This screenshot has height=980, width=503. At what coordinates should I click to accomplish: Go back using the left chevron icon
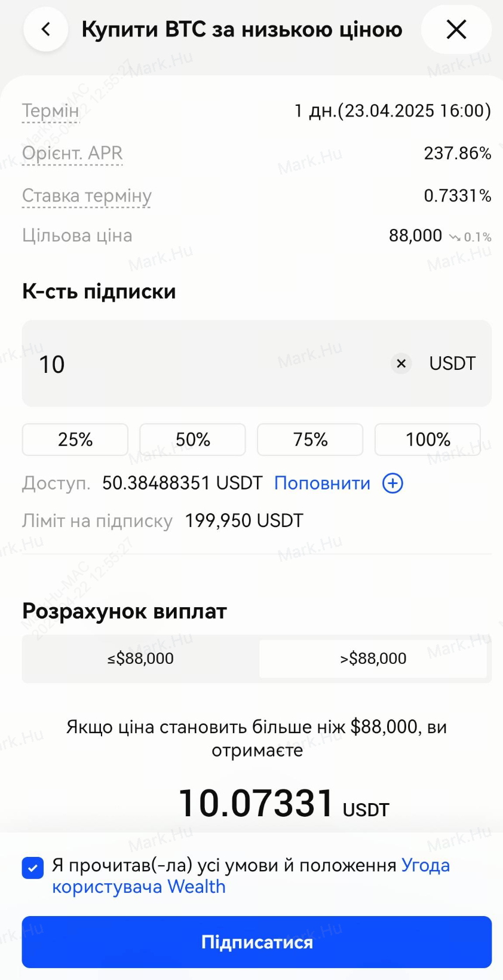coord(45,29)
